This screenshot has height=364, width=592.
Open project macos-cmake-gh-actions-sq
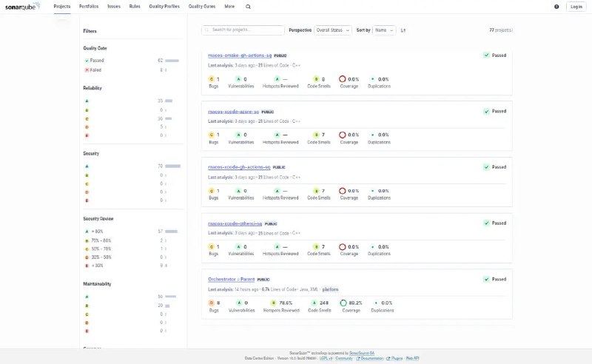(x=240, y=55)
